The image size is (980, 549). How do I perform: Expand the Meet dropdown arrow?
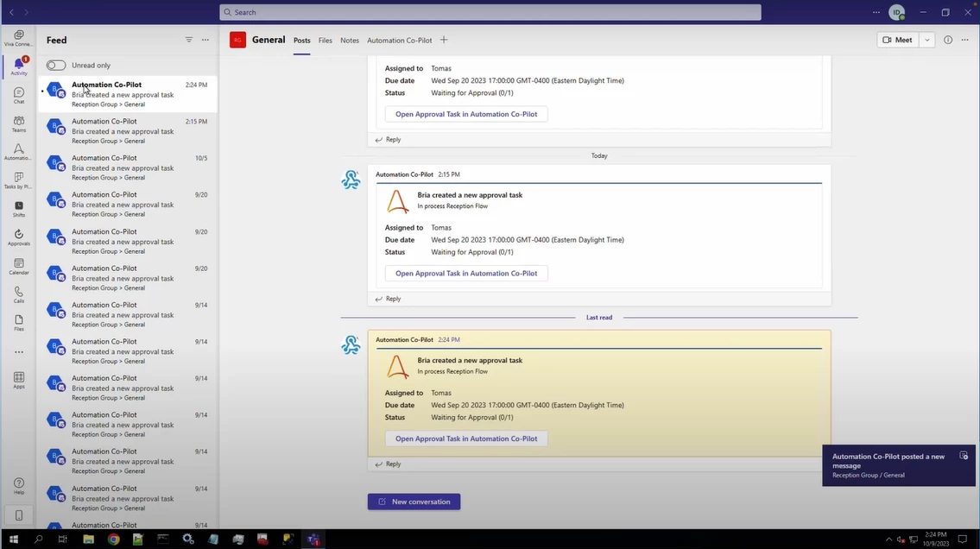(926, 40)
